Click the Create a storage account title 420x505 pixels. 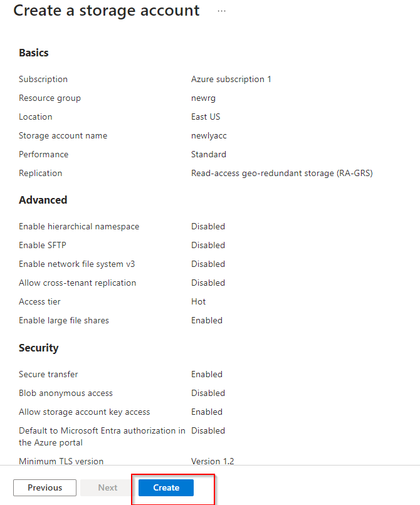coord(107,11)
